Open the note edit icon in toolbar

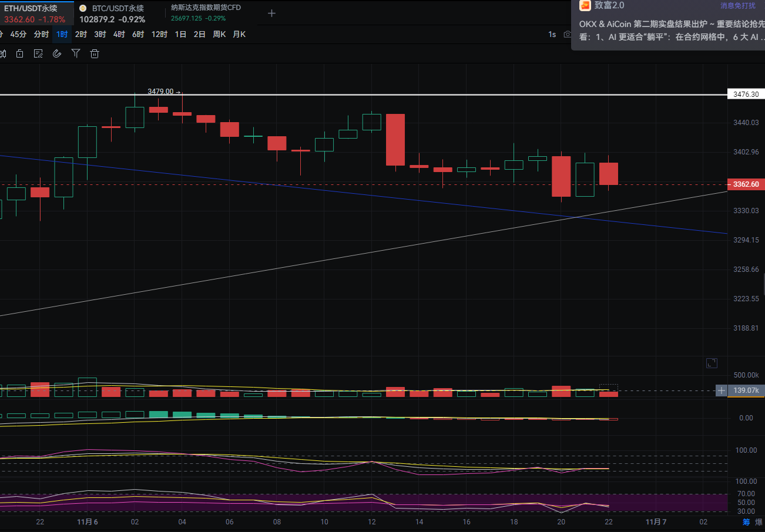click(38, 54)
